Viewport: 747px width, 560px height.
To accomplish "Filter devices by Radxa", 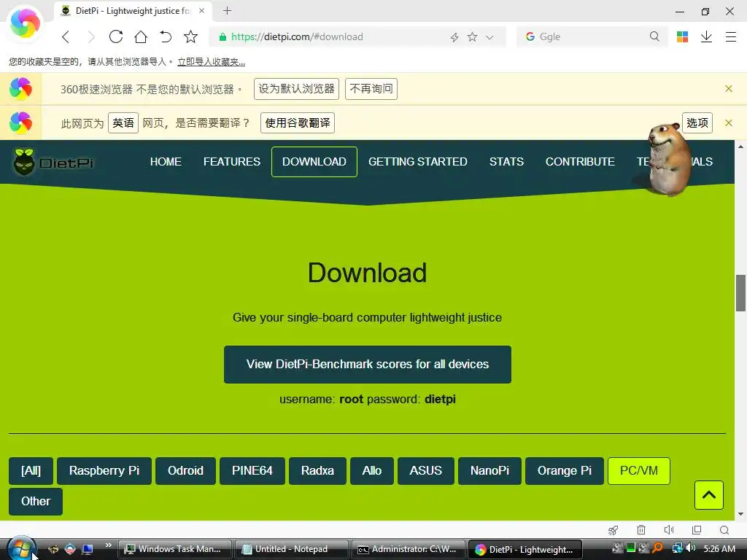I will [317, 471].
